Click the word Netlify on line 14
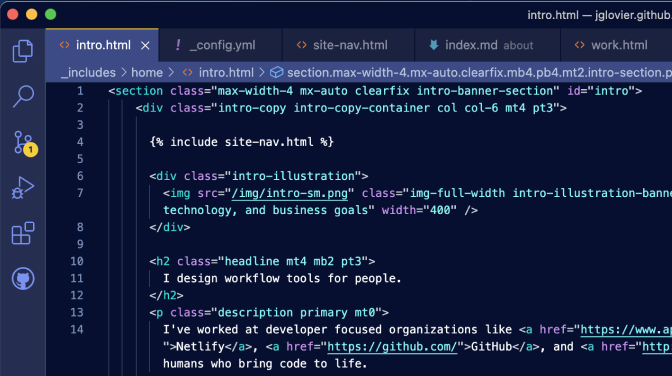Screen dimensions: 672x376 201,347
